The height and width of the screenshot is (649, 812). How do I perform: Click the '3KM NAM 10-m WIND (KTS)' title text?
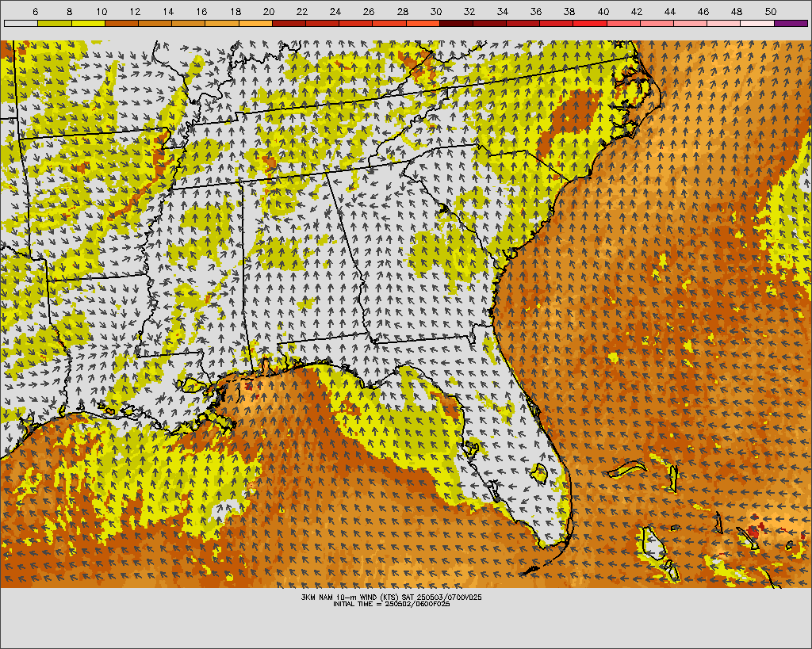point(350,597)
